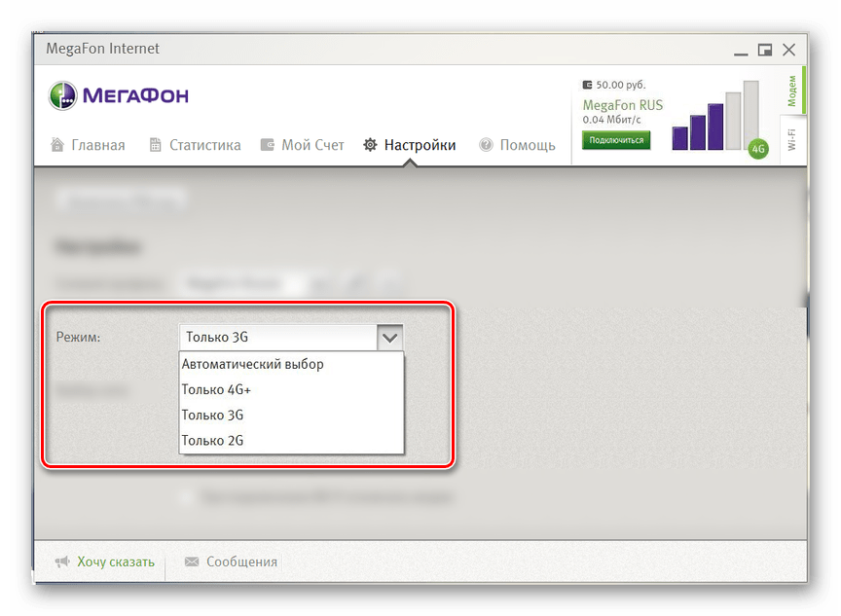Screen dimensions: 841x616
Task: Choose Только 3G in the dropdown list
Action: click(291, 415)
